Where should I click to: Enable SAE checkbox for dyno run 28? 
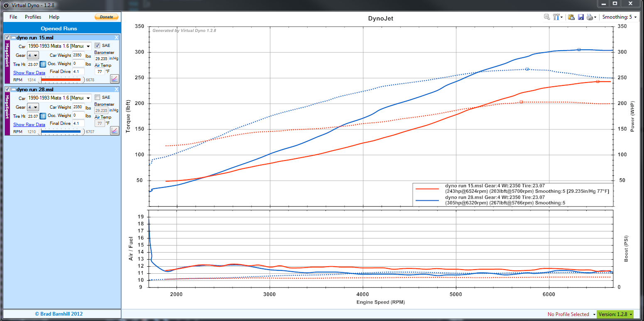point(97,97)
